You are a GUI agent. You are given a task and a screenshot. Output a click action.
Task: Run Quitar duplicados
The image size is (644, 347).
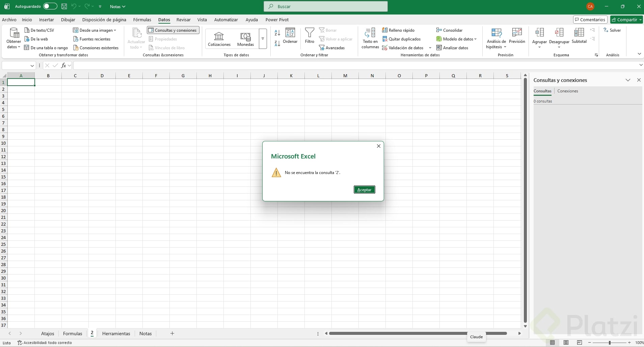tap(401, 39)
